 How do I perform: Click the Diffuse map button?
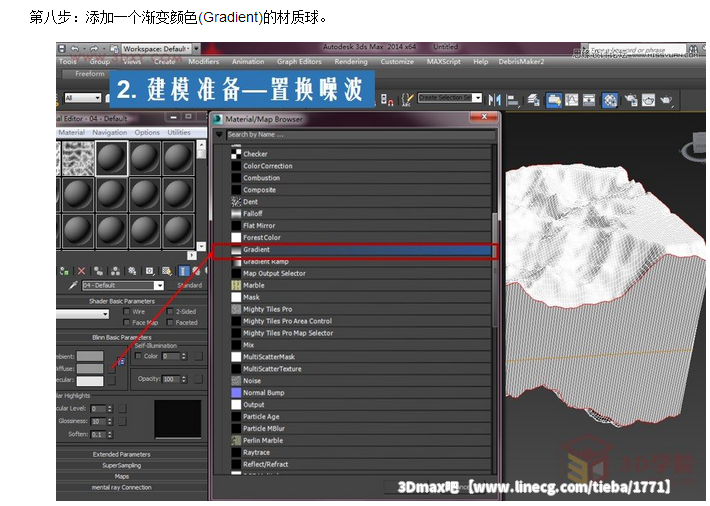[111, 369]
